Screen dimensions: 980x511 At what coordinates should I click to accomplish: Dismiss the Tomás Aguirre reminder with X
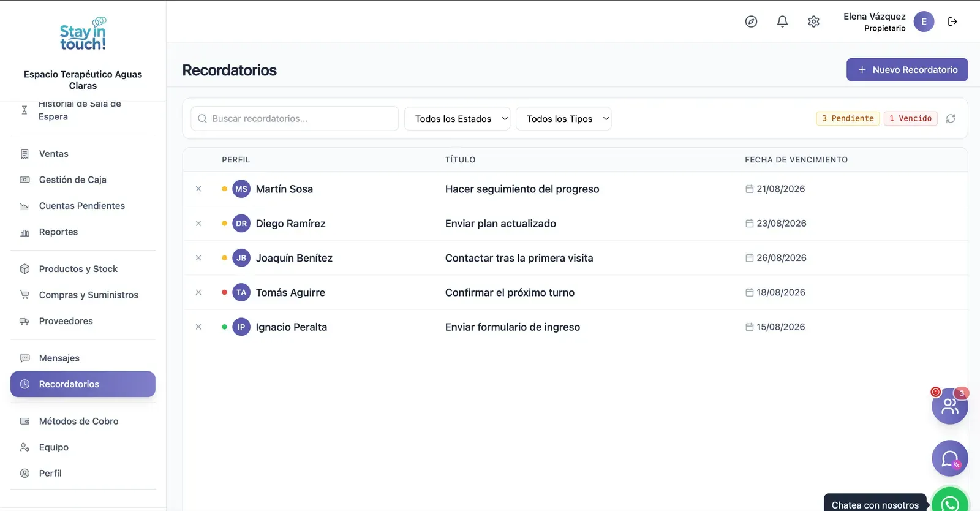(198, 292)
